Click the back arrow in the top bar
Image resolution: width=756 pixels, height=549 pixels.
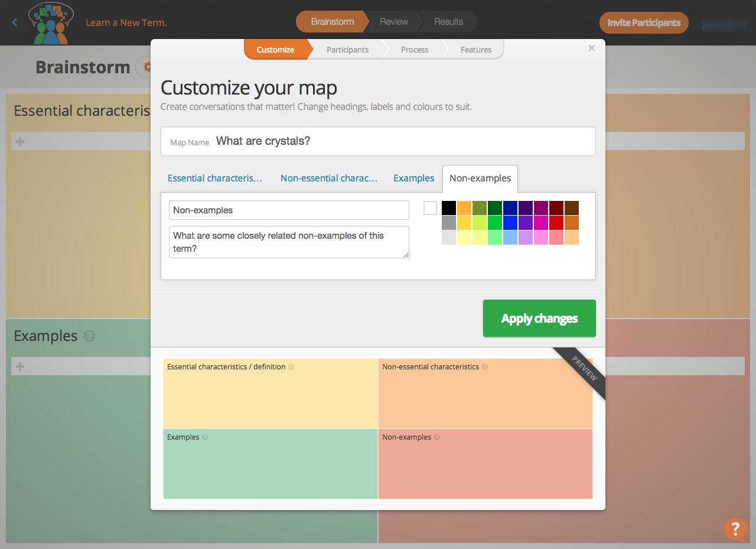pyautogui.click(x=15, y=22)
